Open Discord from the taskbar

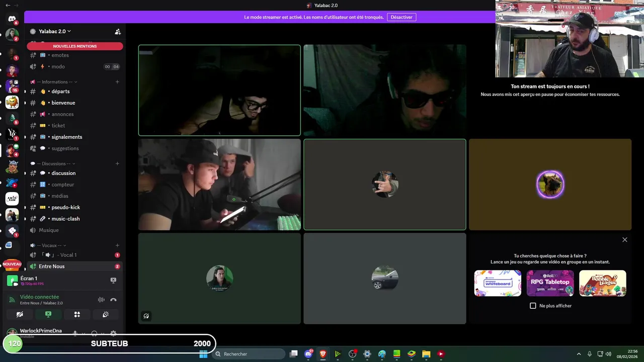click(308, 354)
